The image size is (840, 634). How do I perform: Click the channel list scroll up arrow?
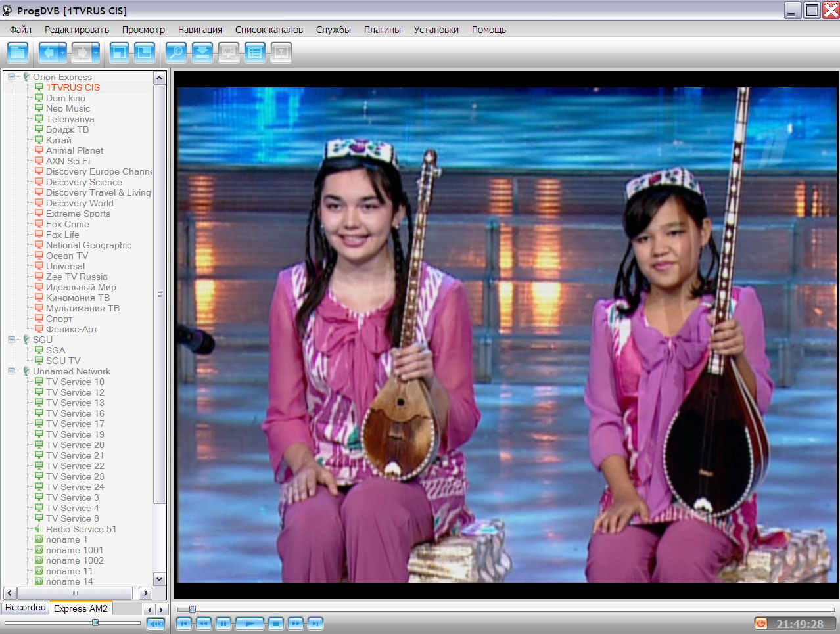159,78
